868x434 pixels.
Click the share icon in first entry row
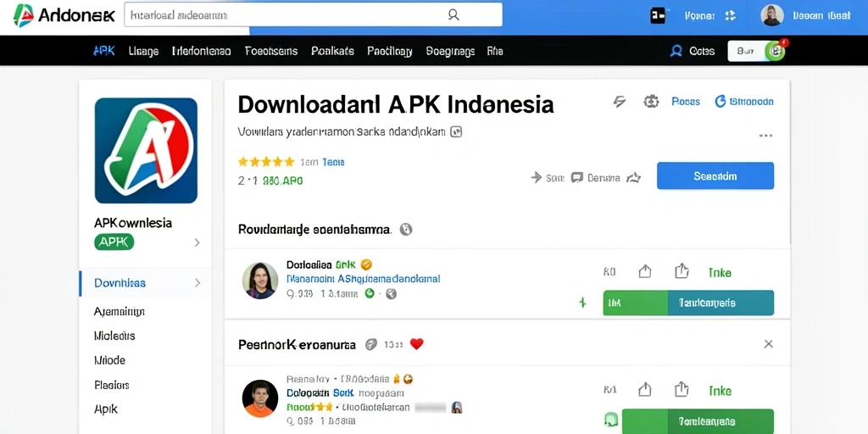click(x=682, y=271)
